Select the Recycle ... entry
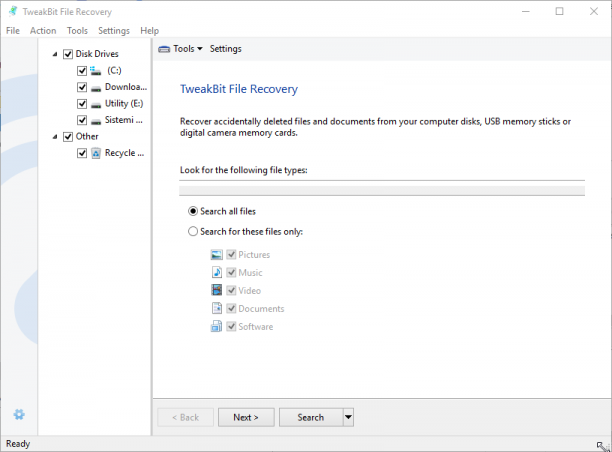The image size is (612, 452). 125,153
